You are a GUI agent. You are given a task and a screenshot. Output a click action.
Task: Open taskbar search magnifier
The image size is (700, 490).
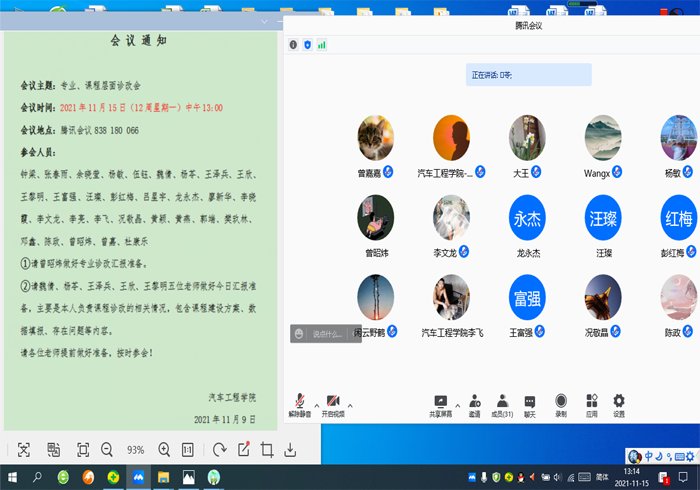coord(38,478)
